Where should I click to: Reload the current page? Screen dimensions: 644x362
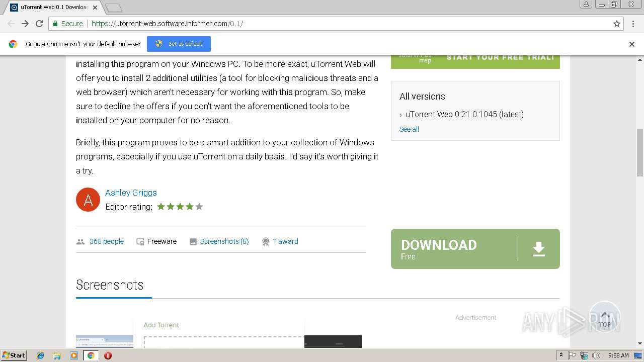point(39,24)
